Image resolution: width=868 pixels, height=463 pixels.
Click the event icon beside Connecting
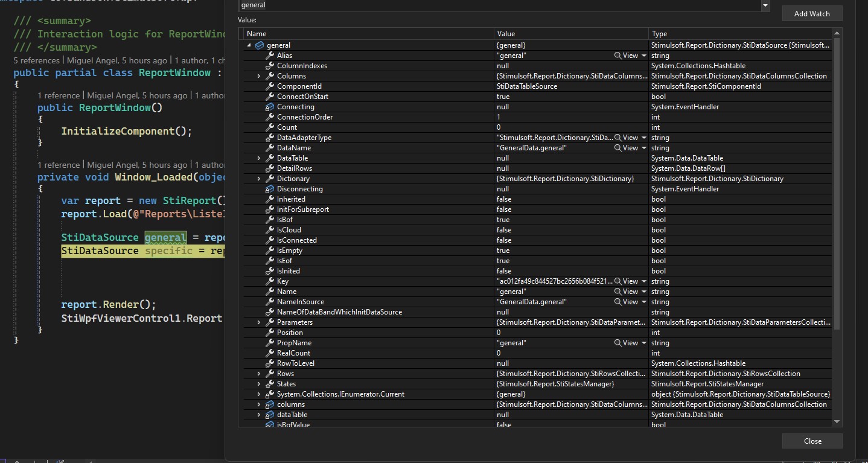tap(270, 107)
